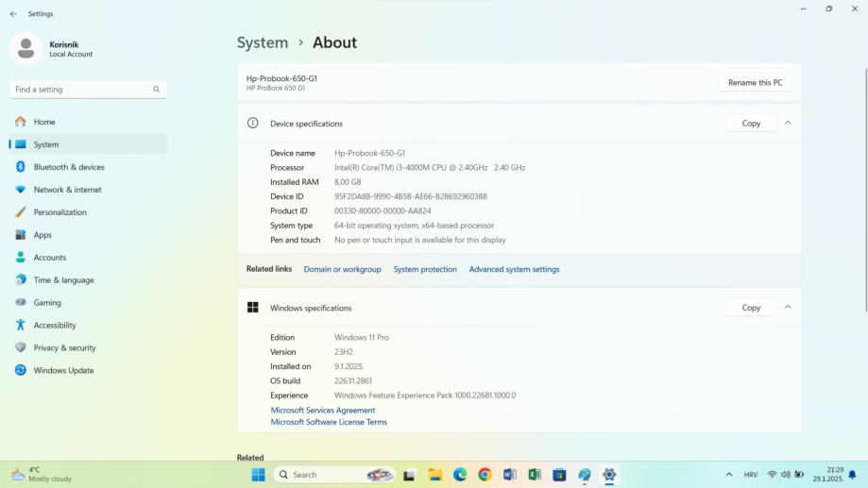
Task: Collapse the Windows specifications section
Action: pyautogui.click(x=788, y=307)
